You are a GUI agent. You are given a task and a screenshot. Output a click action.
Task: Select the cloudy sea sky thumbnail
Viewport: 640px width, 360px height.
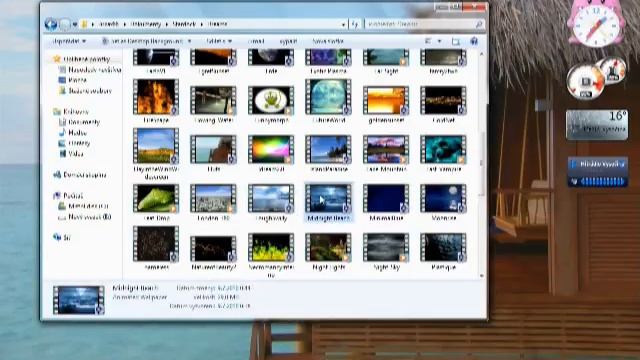point(271,199)
